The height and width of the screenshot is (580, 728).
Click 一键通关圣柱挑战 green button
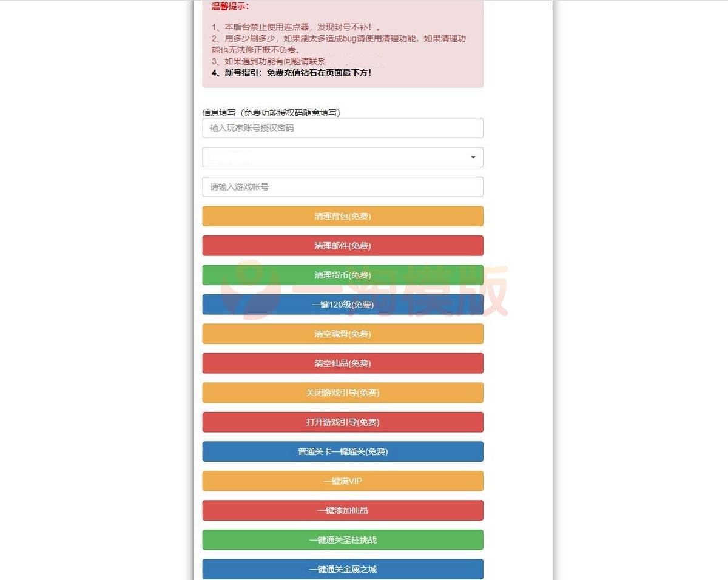(343, 540)
